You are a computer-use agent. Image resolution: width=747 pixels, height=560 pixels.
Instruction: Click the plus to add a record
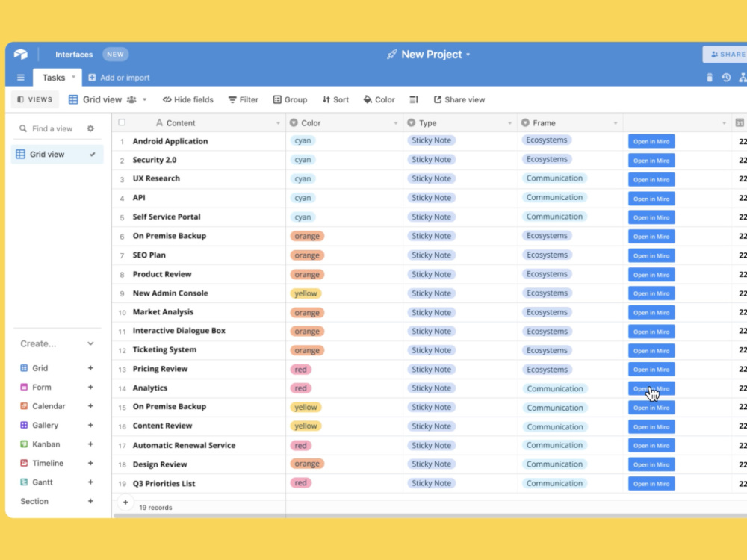coord(125,503)
